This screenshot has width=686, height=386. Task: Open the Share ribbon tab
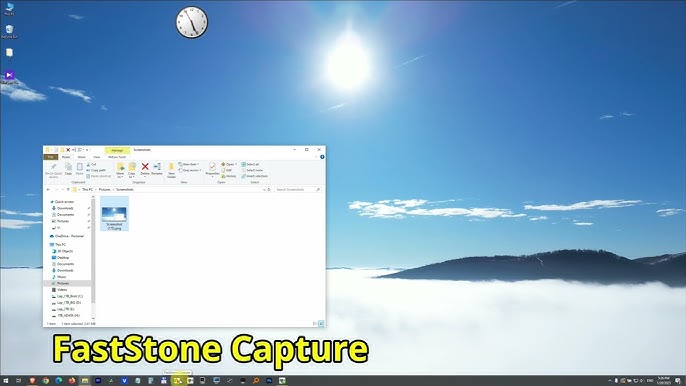(x=81, y=157)
